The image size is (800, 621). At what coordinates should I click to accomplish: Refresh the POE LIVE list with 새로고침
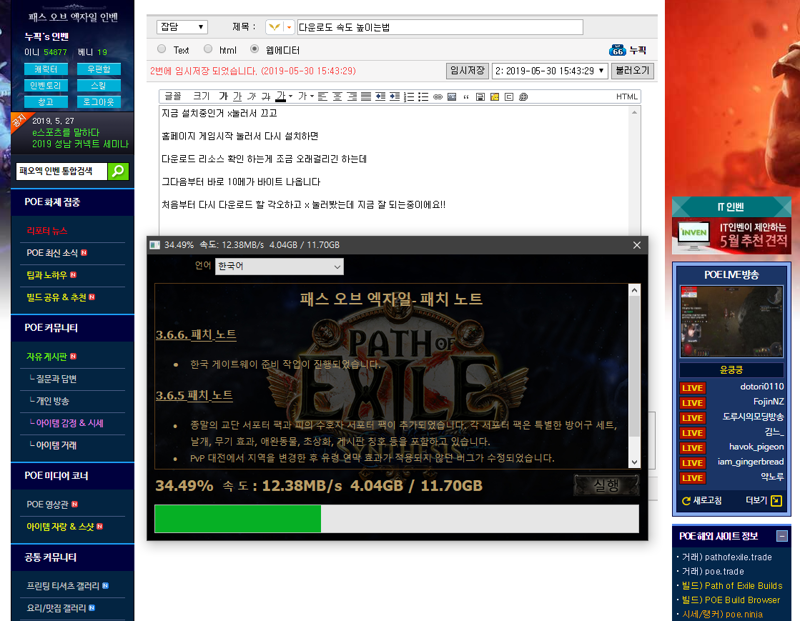pyautogui.click(x=702, y=501)
